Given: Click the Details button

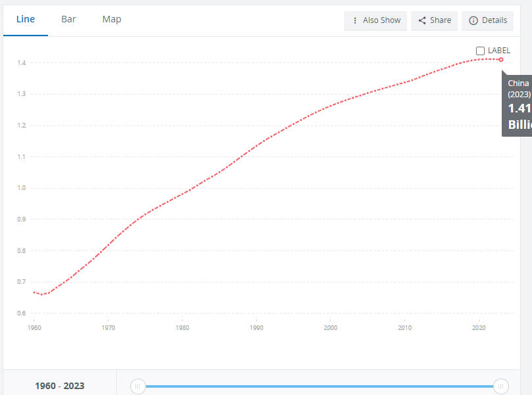Looking at the screenshot, I should (487, 20).
